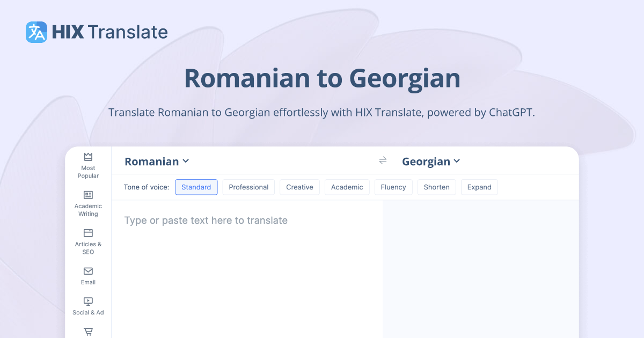Click the HIX Translate logo icon
Image resolution: width=644 pixels, height=338 pixels.
coord(35,32)
